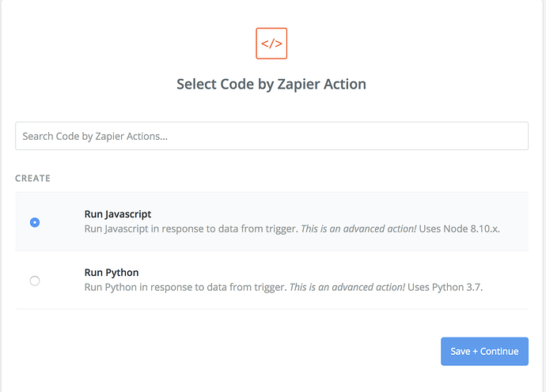Select the Run Javascript radio button
Viewport: 546px width, 392px height.
35,222
